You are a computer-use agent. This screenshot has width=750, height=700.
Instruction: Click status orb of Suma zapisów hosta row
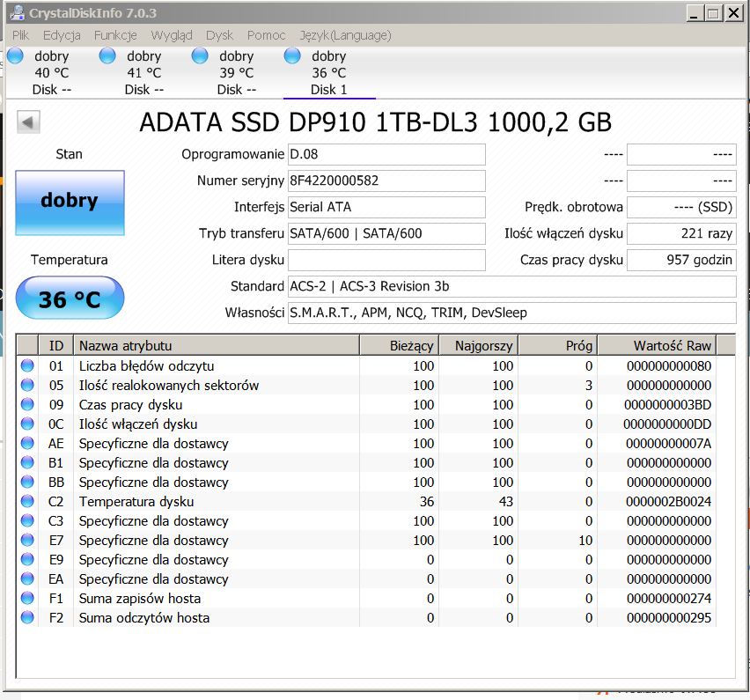pyautogui.click(x=27, y=598)
